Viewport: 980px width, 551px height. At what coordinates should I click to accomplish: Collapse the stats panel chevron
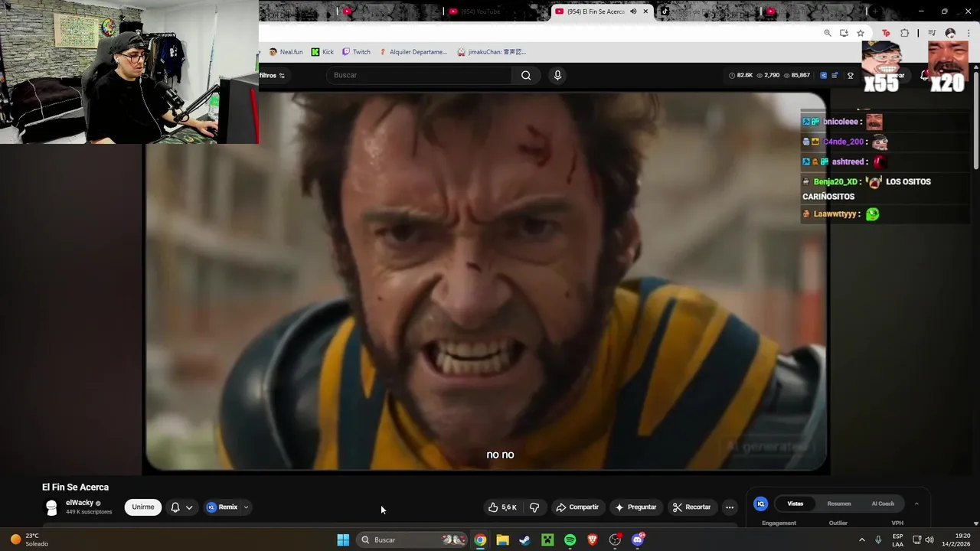coord(916,504)
